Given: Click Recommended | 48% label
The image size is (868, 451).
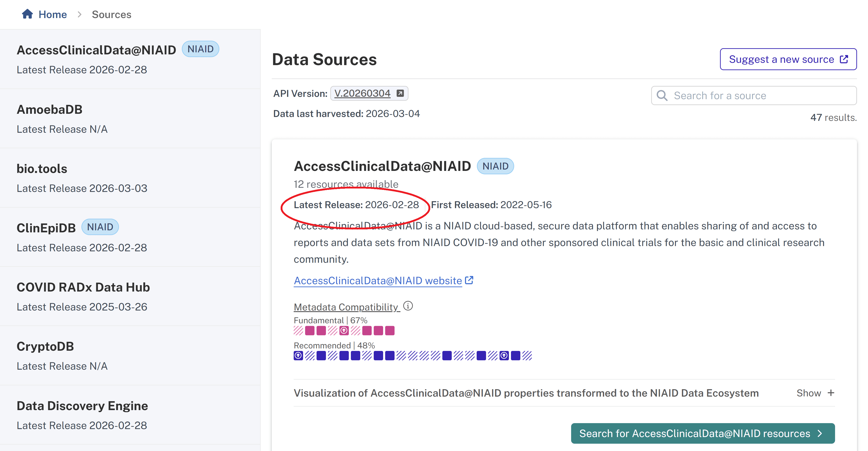Looking at the screenshot, I should [x=334, y=345].
